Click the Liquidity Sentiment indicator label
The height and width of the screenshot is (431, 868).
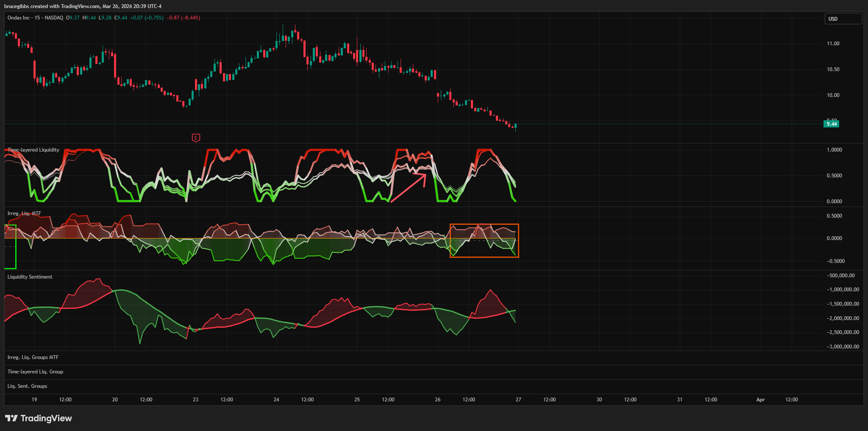pos(30,277)
